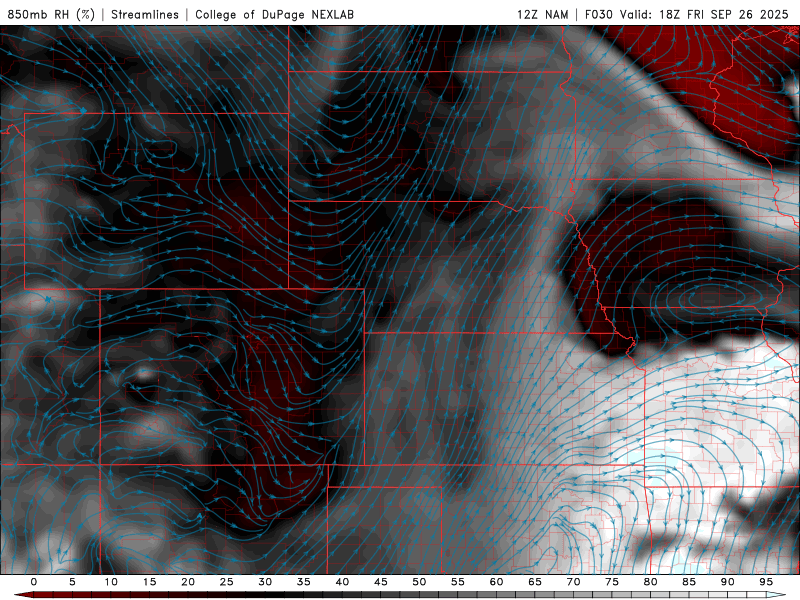
Task: Select the "60" value on the color scale
Action: pos(496,582)
